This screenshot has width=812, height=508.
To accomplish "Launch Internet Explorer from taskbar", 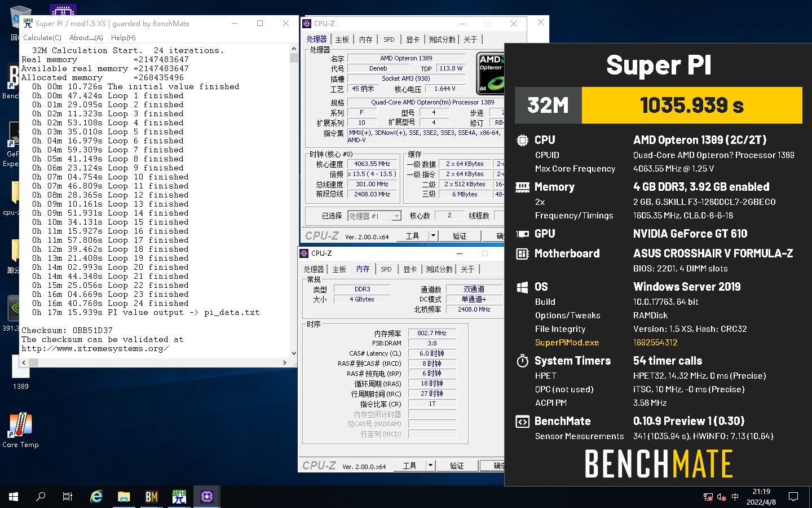I will click(x=96, y=497).
